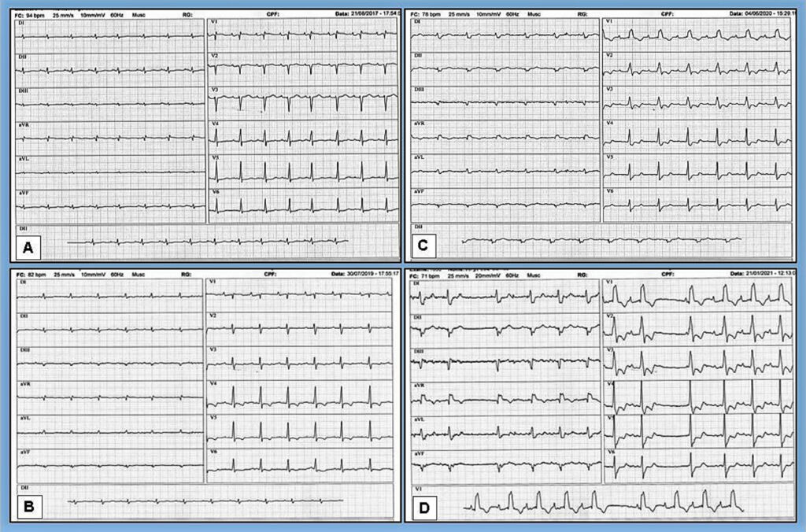Click the aVL lead label in panel B
The height and width of the screenshot is (532, 806).
point(24,419)
